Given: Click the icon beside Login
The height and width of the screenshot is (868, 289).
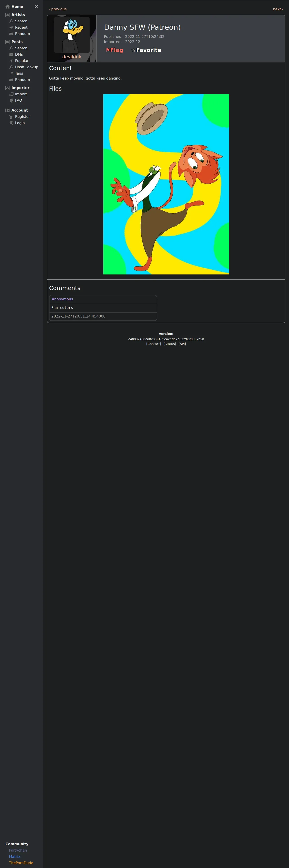Looking at the screenshot, I should [x=11, y=123].
